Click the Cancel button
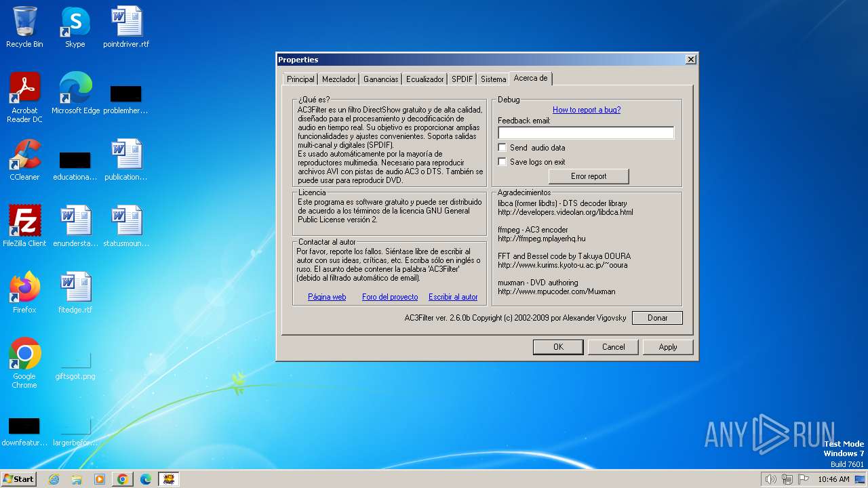The width and height of the screenshot is (868, 488). [614, 347]
